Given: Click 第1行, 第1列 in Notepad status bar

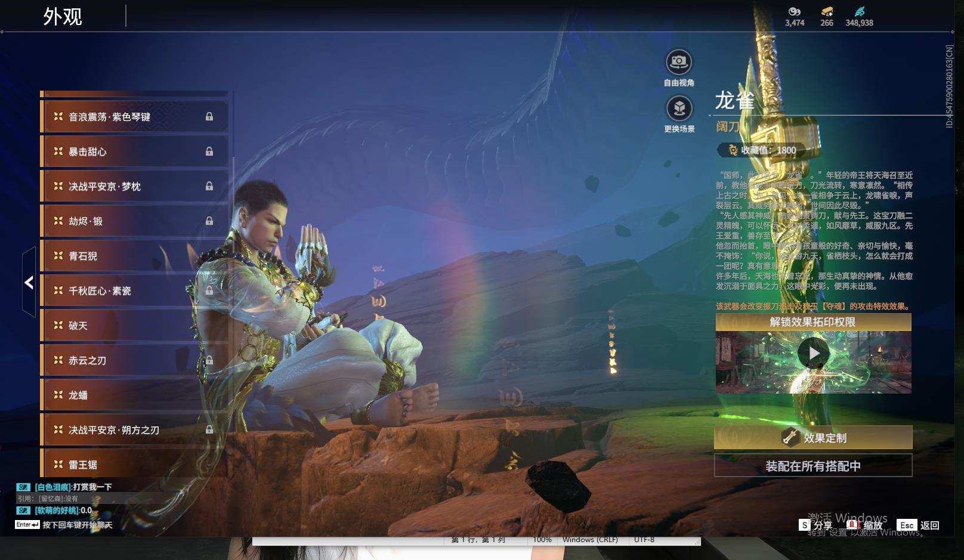Looking at the screenshot, I should click(478, 540).
